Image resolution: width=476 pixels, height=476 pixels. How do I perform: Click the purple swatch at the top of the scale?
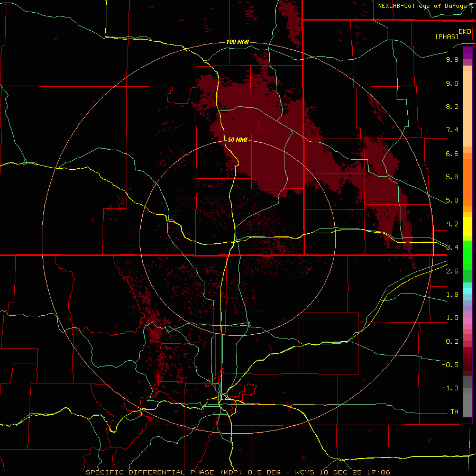pos(467,53)
